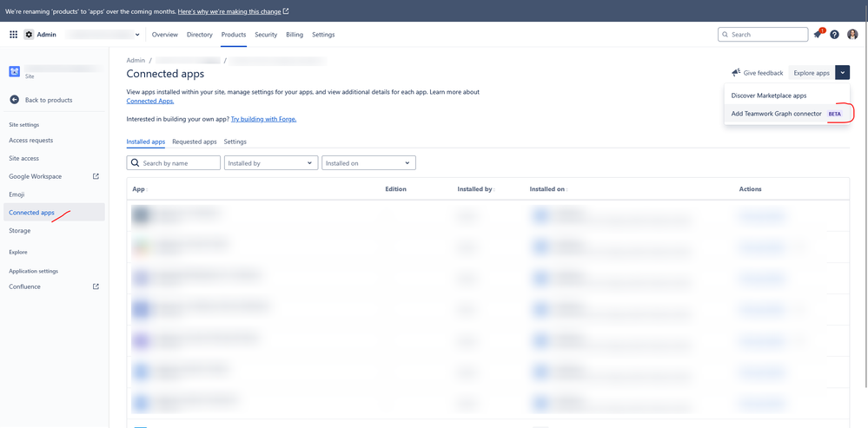
Task: Open the Connected Apps learn more link
Action: point(150,102)
